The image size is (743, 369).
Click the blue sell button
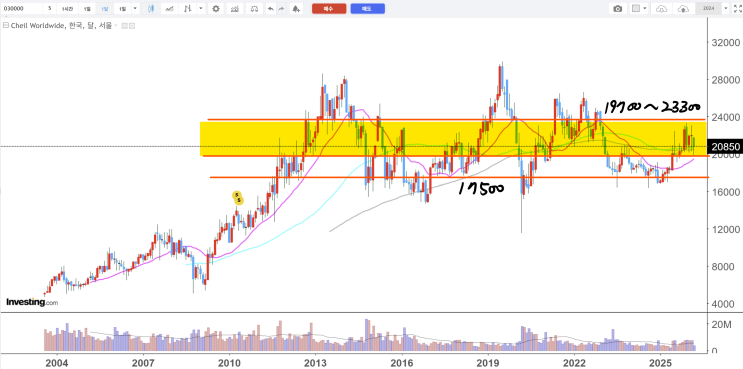pos(367,9)
